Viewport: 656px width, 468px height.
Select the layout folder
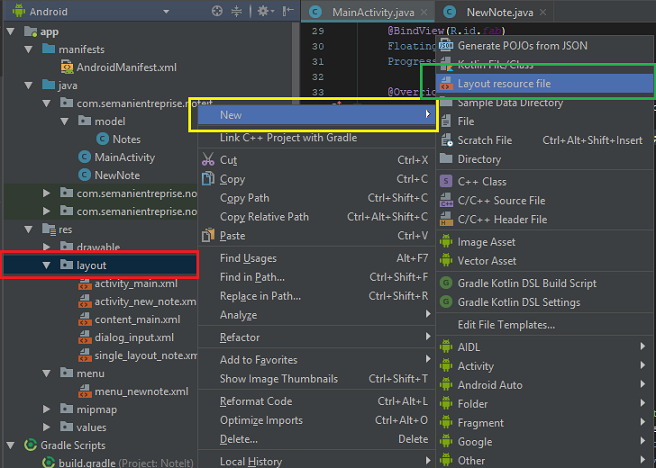(100, 265)
